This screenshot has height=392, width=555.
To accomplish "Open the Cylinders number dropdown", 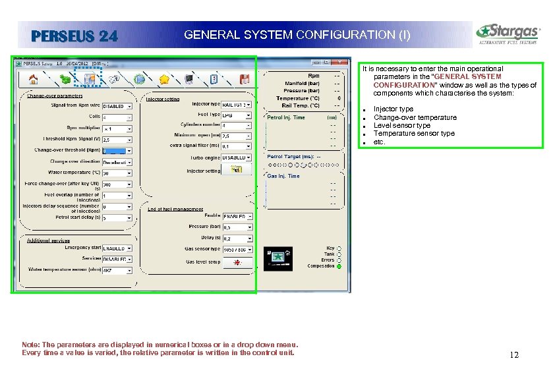I will coord(248,126).
